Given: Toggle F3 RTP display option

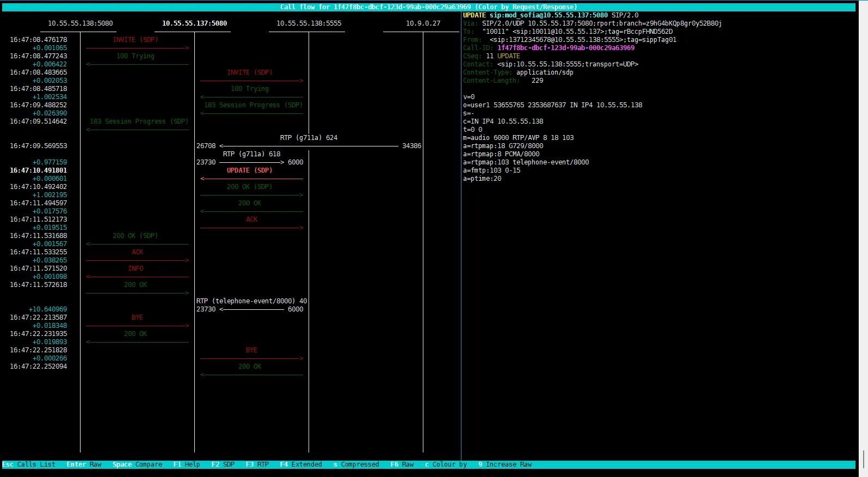Looking at the screenshot, I should tap(257, 464).
